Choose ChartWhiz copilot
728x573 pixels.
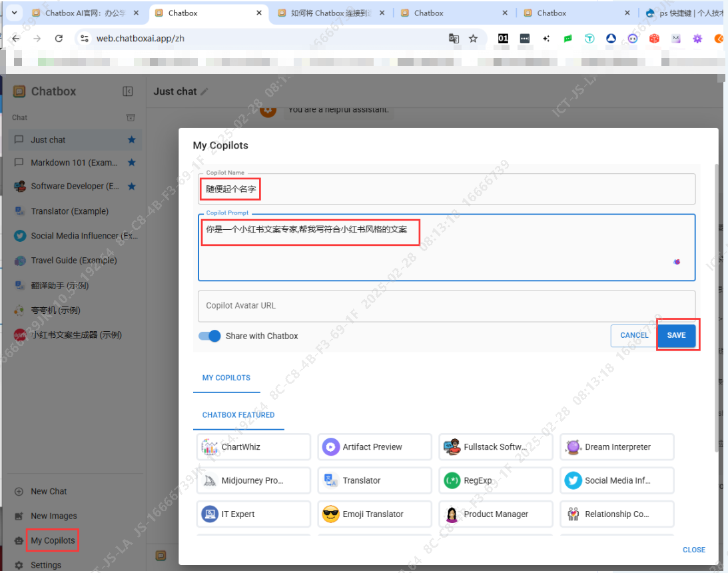point(254,446)
